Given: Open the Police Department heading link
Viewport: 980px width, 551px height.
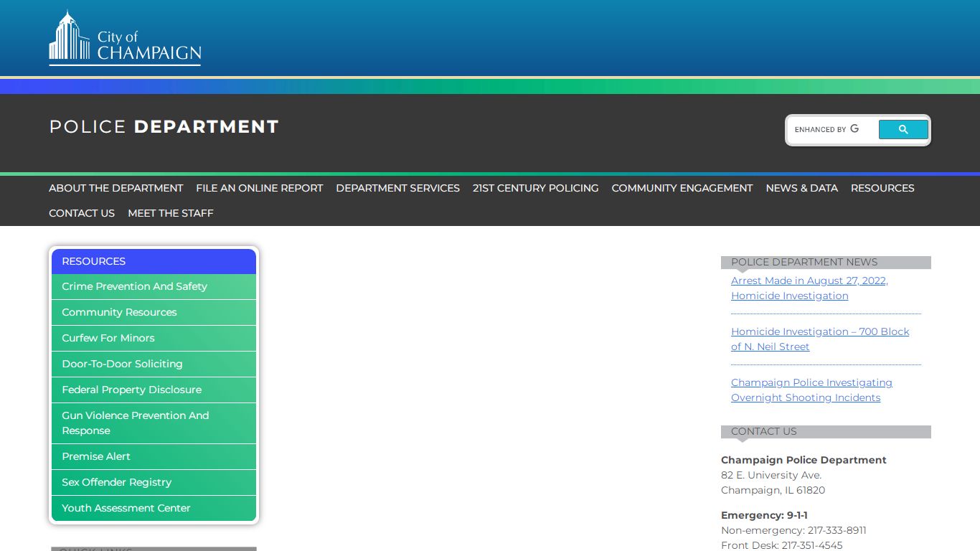Looking at the screenshot, I should 164,126.
